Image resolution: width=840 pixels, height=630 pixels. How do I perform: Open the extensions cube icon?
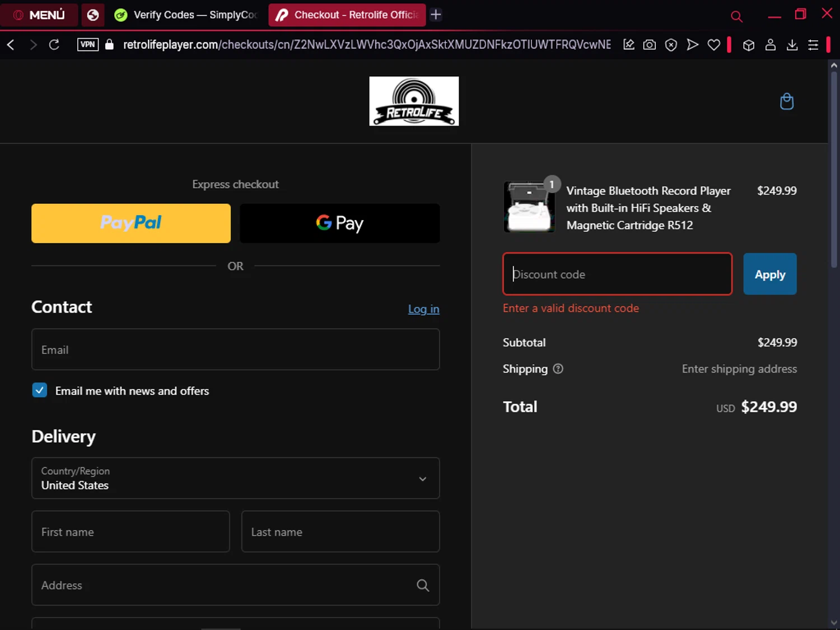pos(749,45)
